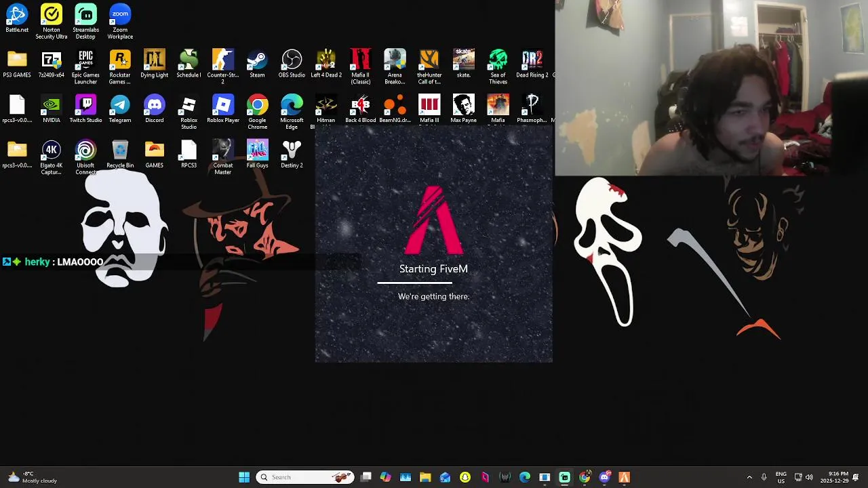Image resolution: width=868 pixels, height=488 pixels.
Task: Click the yellow Snapchat taskbar icon
Action: [465, 477]
